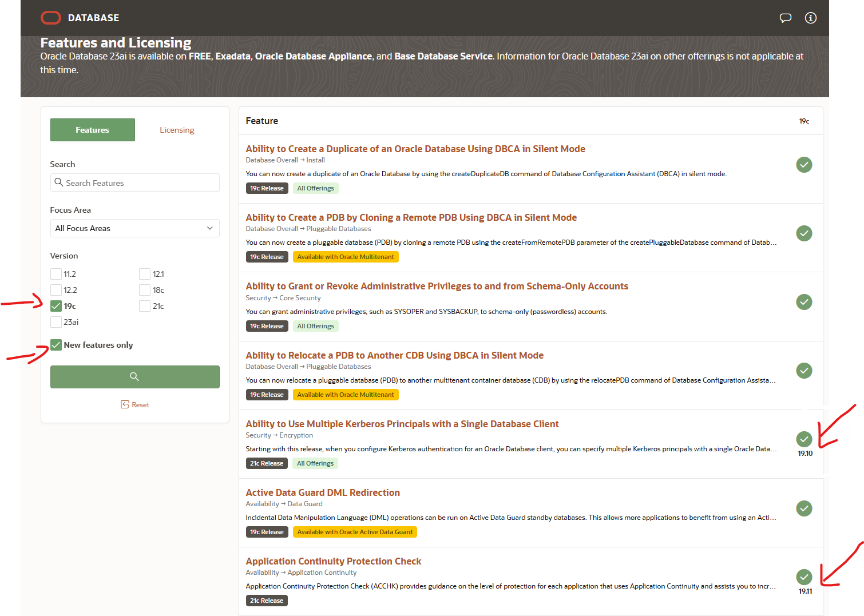
Task: Click Database Overall → Install category text
Action: coord(286,160)
